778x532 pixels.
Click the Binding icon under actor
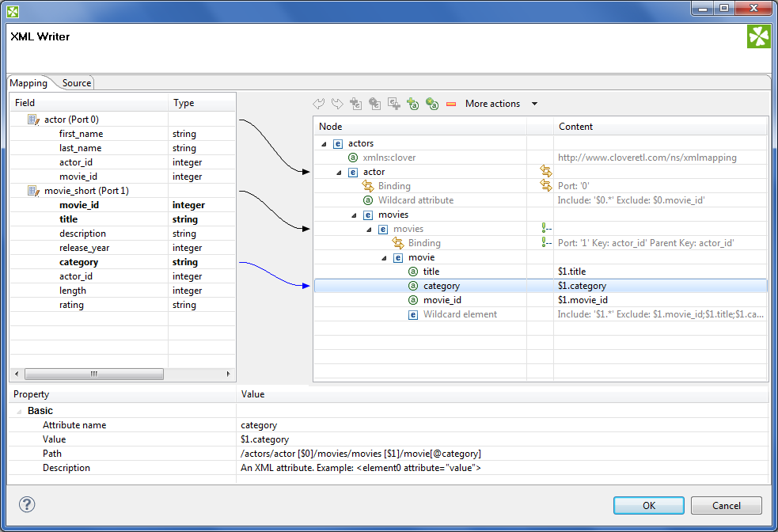tap(368, 186)
